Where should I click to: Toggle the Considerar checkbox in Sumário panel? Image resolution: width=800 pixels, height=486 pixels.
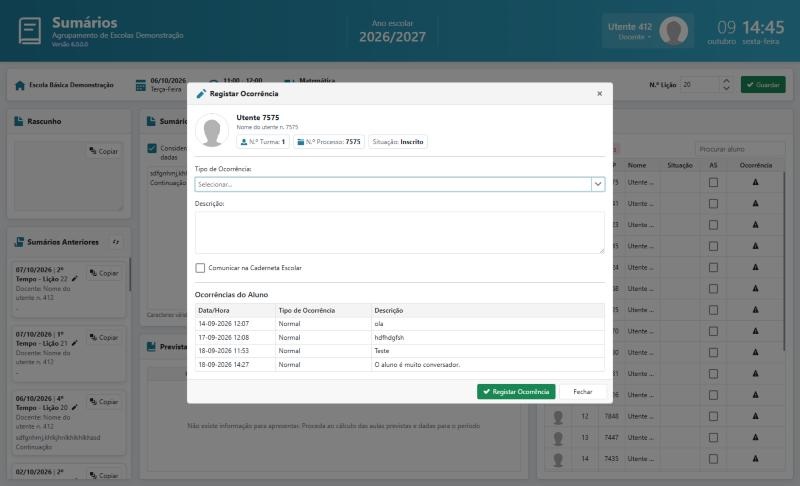pyautogui.click(x=152, y=148)
